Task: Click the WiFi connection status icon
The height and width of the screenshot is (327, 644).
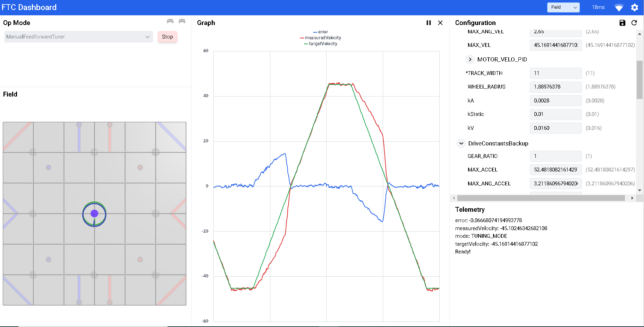Action: [x=619, y=7]
